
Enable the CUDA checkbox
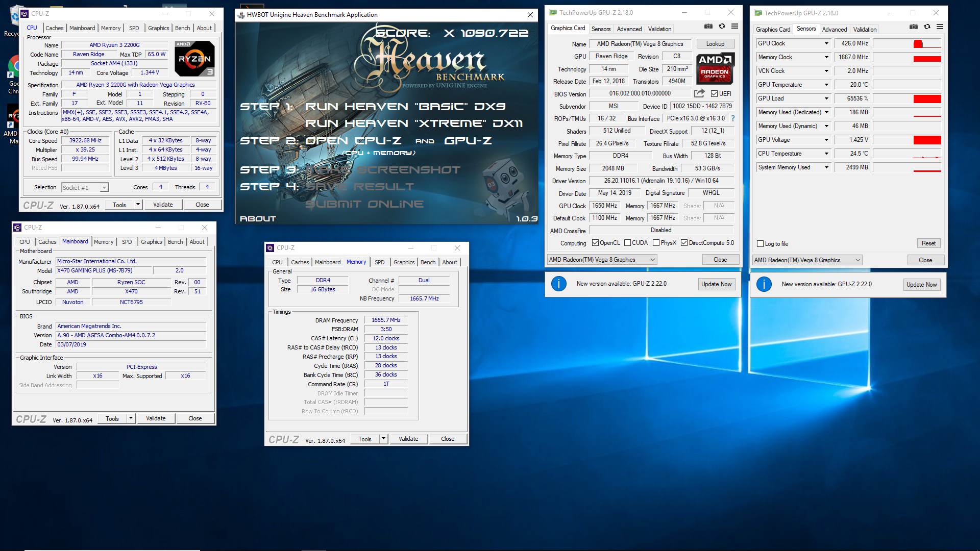coord(627,243)
